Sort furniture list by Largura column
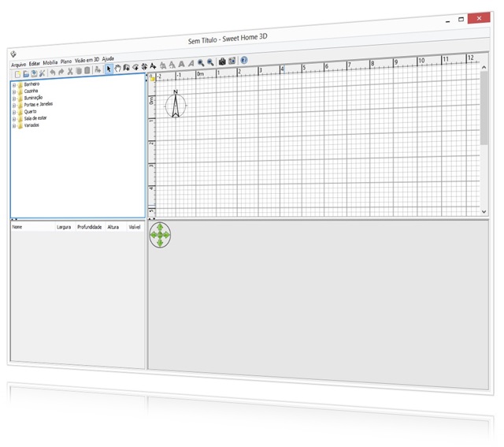504x447 pixels. pyautogui.click(x=65, y=227)
